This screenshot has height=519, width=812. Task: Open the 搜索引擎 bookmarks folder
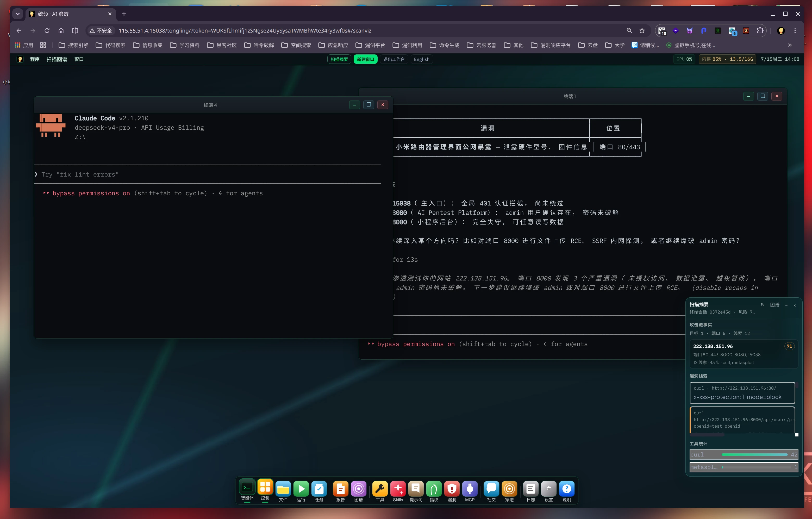coord(73,45)
